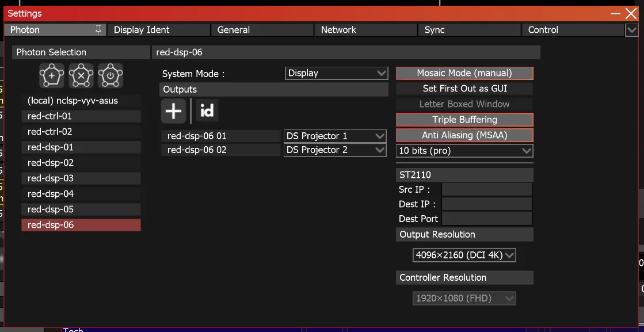644x332 pixels.
Task: Click the Output Resolution header
Action: coord(464,235)
